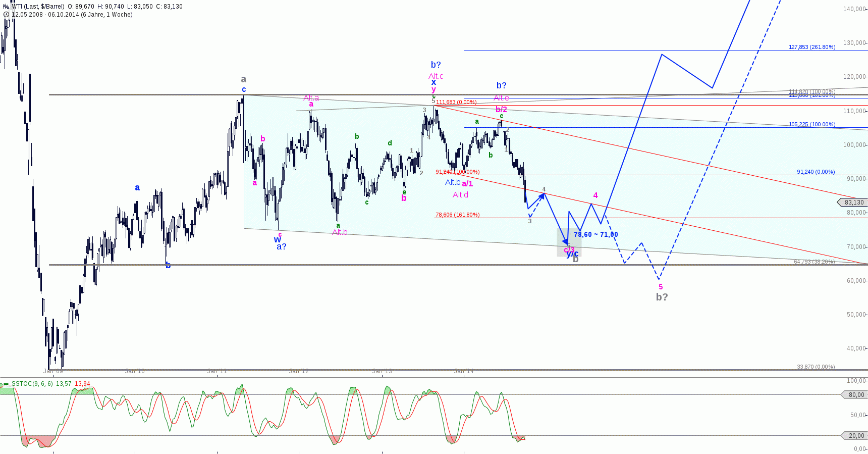Select the WTI (Last, $/Barrel) title
The height and width of the screenshot is (454, 868).
point(39,7)
